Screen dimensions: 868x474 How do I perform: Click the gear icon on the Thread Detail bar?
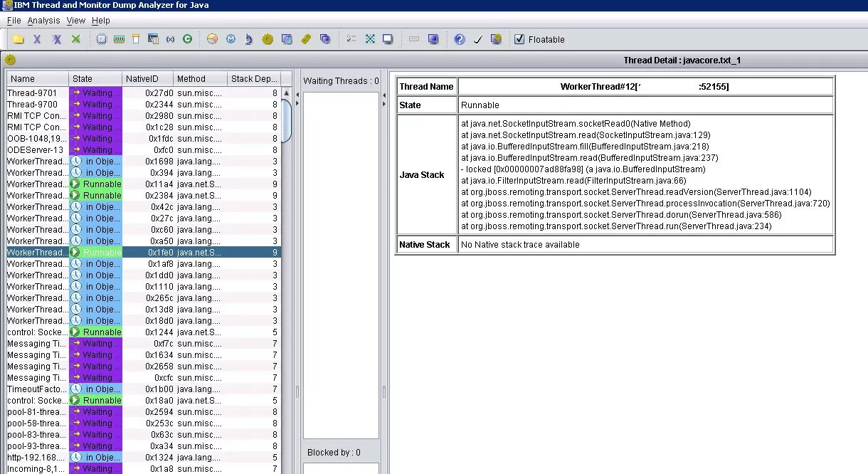[10, 60]
